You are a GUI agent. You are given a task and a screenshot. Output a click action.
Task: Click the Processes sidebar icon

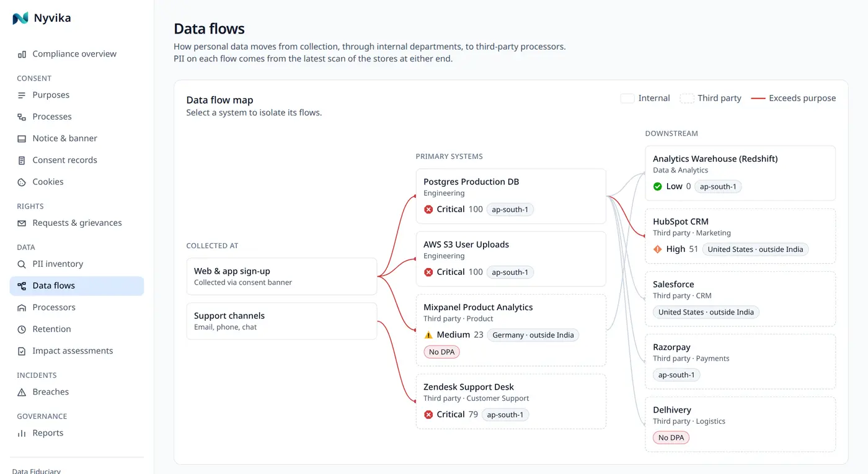pos(22,117)
